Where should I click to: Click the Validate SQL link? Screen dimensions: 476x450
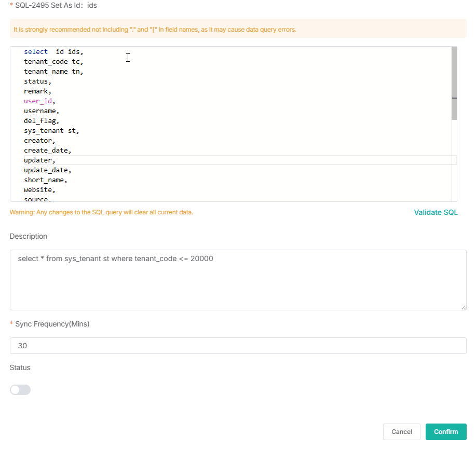click(436, 212)
